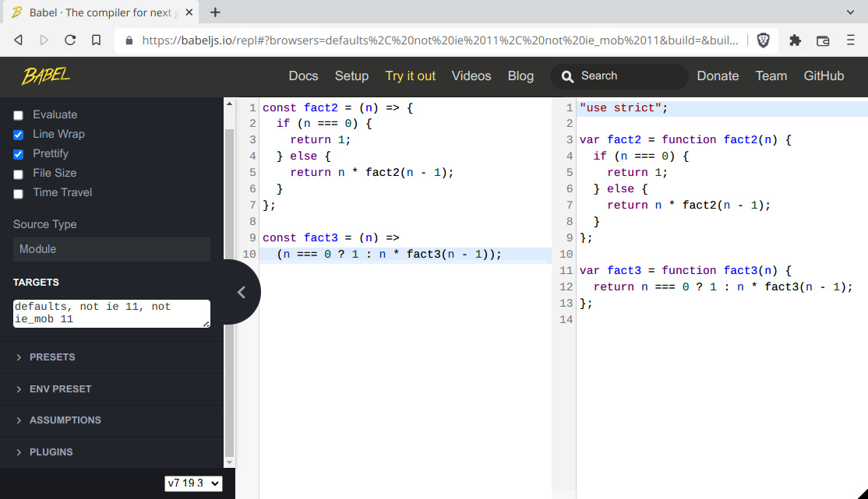
Task: Open the search field via magnifier icon
Action: click(567, 76)
